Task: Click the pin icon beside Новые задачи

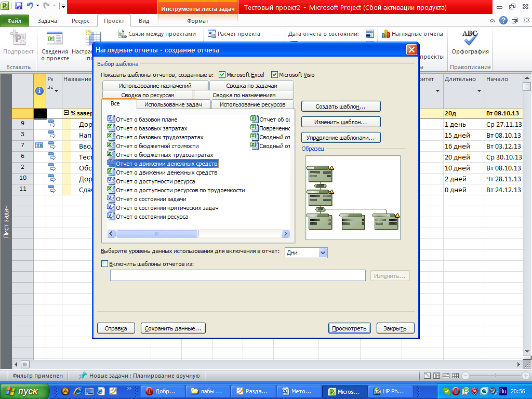Action: click(x=83, y=376)
